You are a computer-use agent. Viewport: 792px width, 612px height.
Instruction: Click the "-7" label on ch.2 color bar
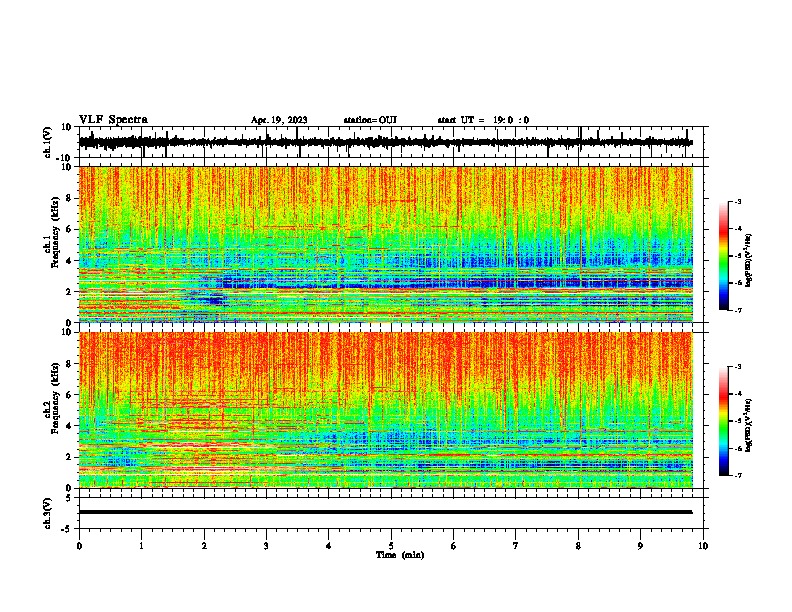pos(737,475)
